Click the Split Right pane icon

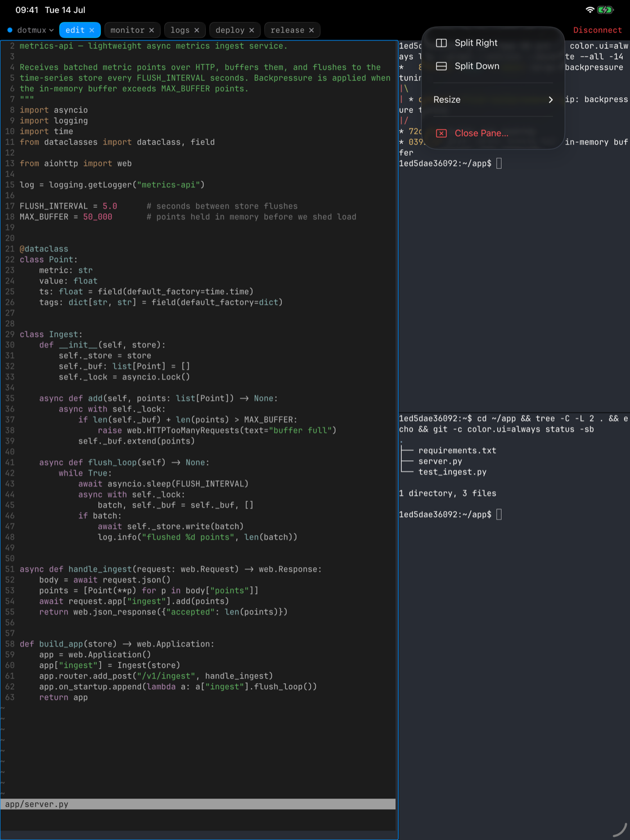click(x=442, y=43)
